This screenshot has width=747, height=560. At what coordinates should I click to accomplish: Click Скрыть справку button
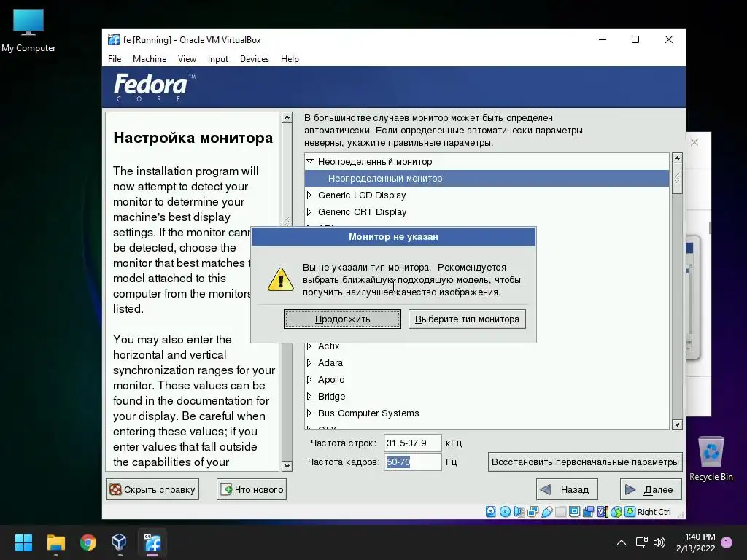(152, 489)
